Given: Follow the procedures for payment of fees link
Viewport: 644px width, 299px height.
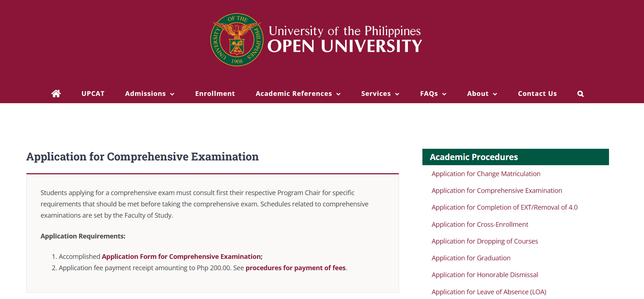Looking at the screenshot, I should (x=296, y=268).
